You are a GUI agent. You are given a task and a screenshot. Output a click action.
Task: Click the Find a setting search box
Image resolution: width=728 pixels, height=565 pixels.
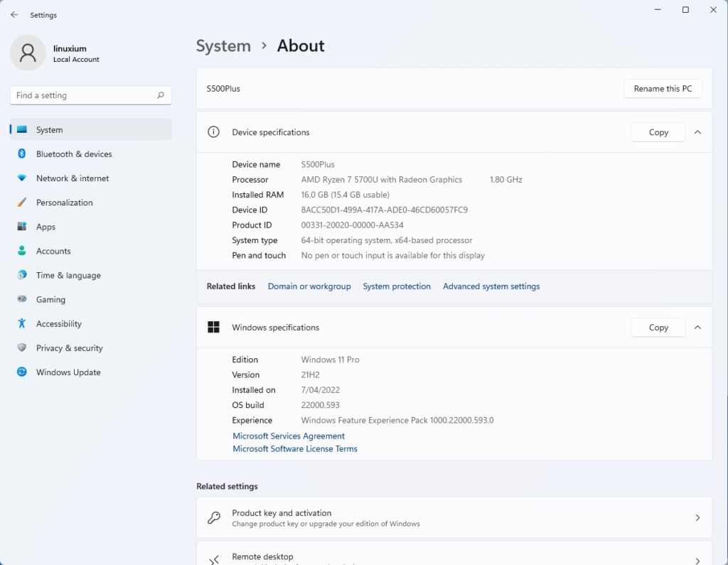coord(82,95)
